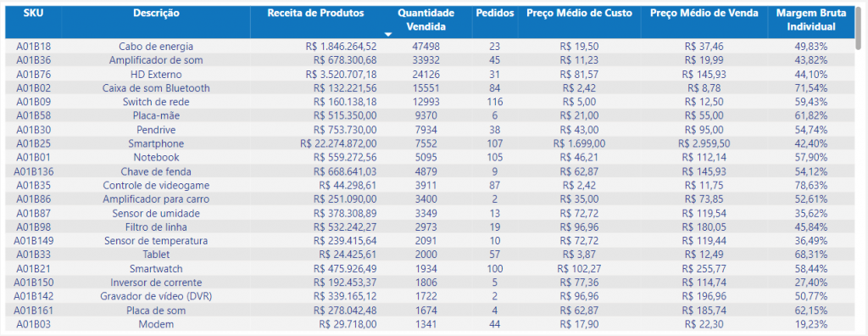Click the Smartwatch description cell
Image resolution: width=868 pixels, height=336 pixels.
click(x=156, y=268)
